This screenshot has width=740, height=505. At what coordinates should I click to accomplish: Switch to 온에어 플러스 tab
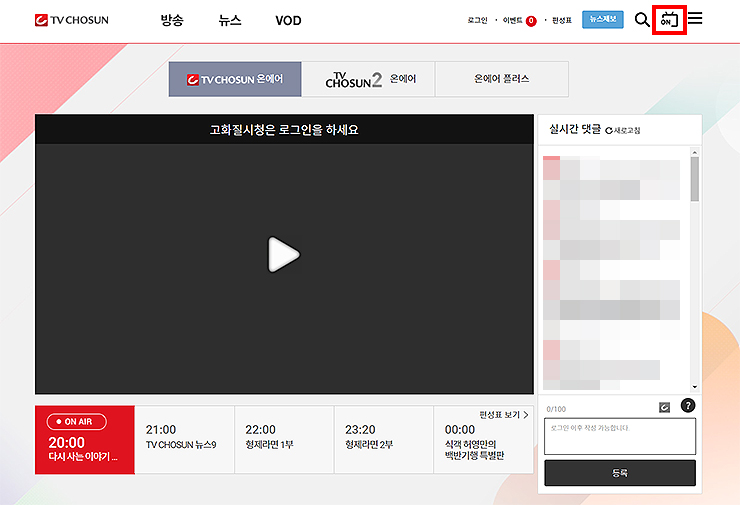coord(502,79)
